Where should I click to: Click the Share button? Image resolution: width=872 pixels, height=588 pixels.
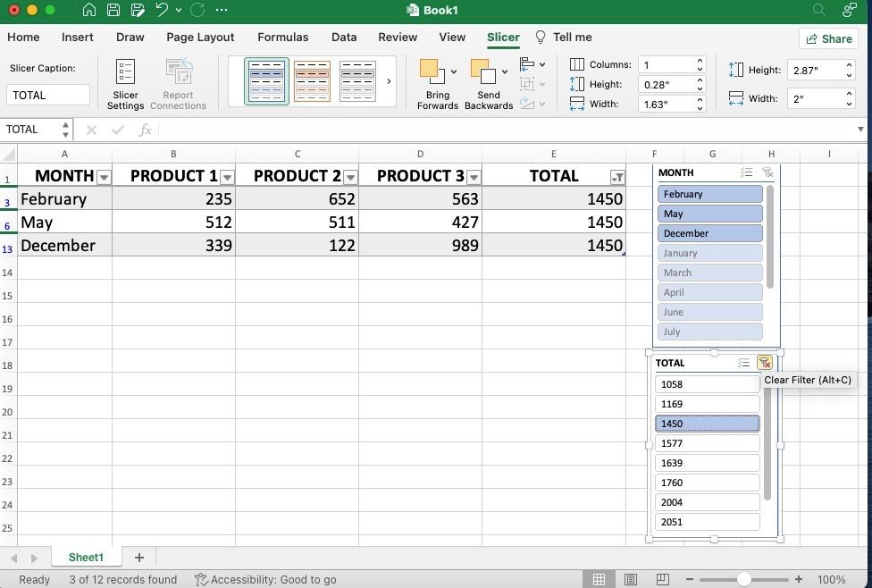point(828,38)
